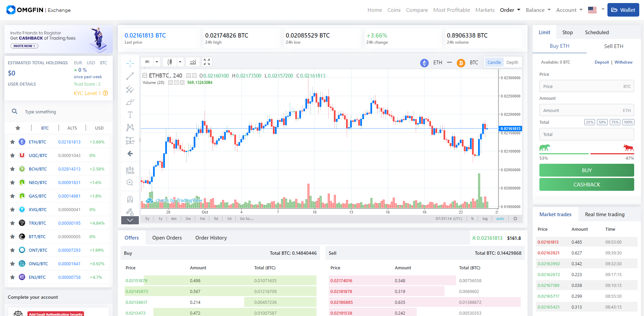Click the Withdraw link

coord(623,62)
